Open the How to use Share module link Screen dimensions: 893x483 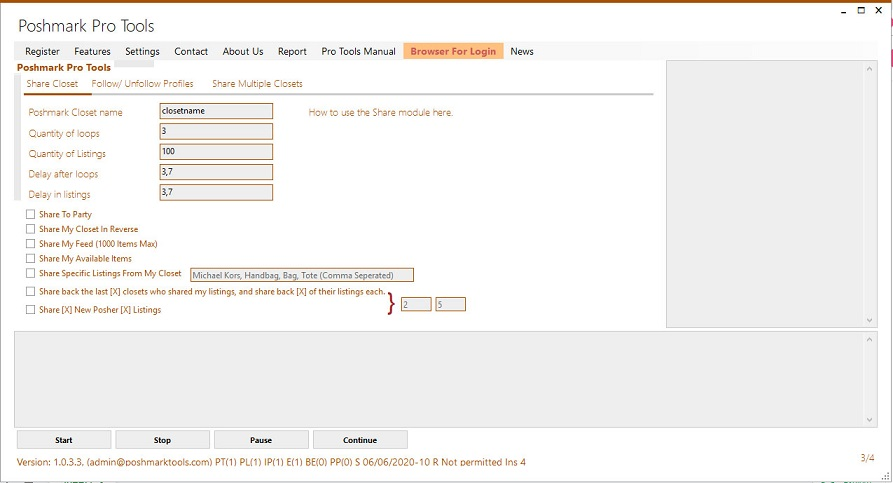click(380, 113)
